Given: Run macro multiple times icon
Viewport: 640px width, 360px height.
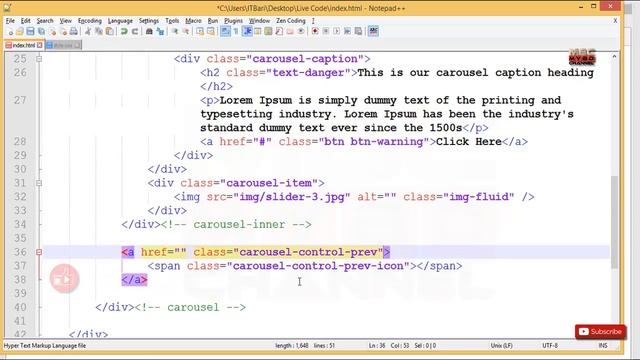Looking at the screenshot, I should (x=347, y=31).
